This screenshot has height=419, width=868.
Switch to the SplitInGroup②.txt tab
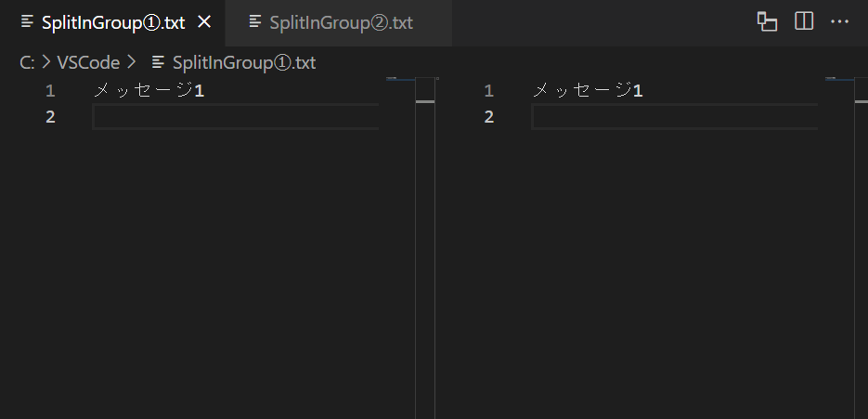[x=339, y=22]
